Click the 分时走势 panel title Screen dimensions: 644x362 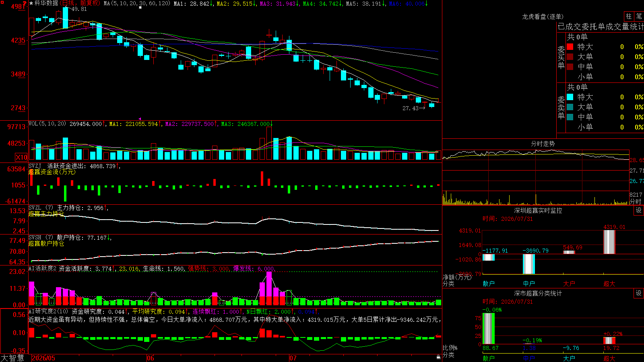coord(543,144)
